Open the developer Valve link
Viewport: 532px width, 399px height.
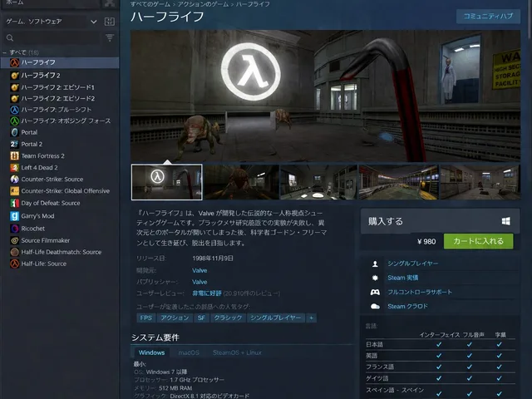coord(199,271)
